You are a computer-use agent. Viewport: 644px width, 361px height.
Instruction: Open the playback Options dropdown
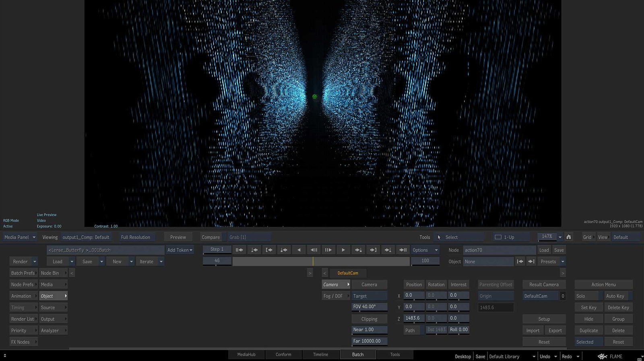coord(425,250)
